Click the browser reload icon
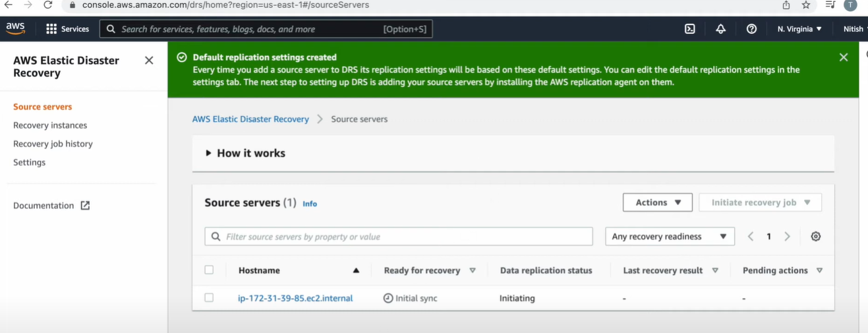868x333 pixels. (48, 5)
